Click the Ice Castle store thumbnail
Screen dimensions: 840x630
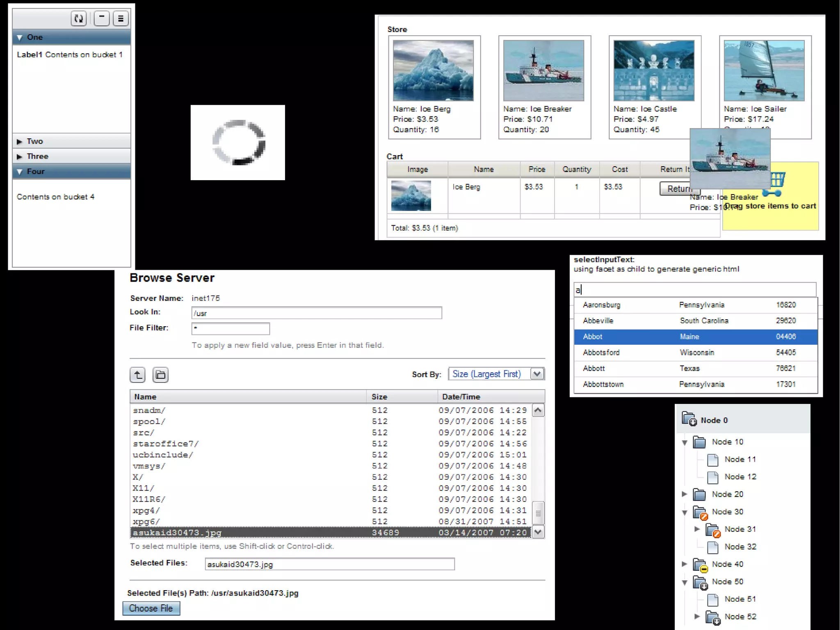(x=653, y=71)
